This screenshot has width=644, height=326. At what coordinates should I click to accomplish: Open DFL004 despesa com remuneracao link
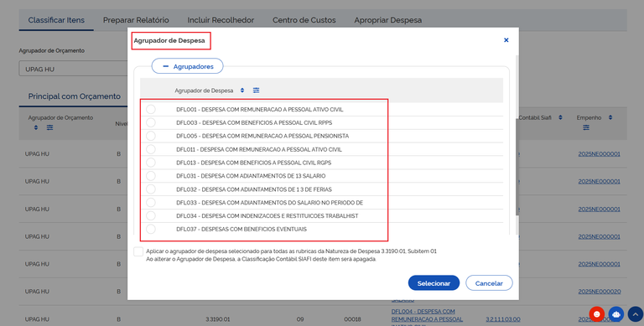pyautogui.click(x=427, y=318)
